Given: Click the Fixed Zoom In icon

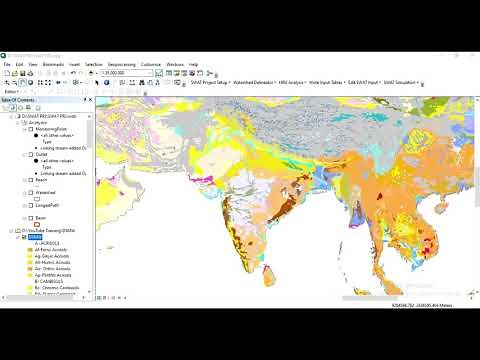Looking at the screenshot, I should [40, 82].
